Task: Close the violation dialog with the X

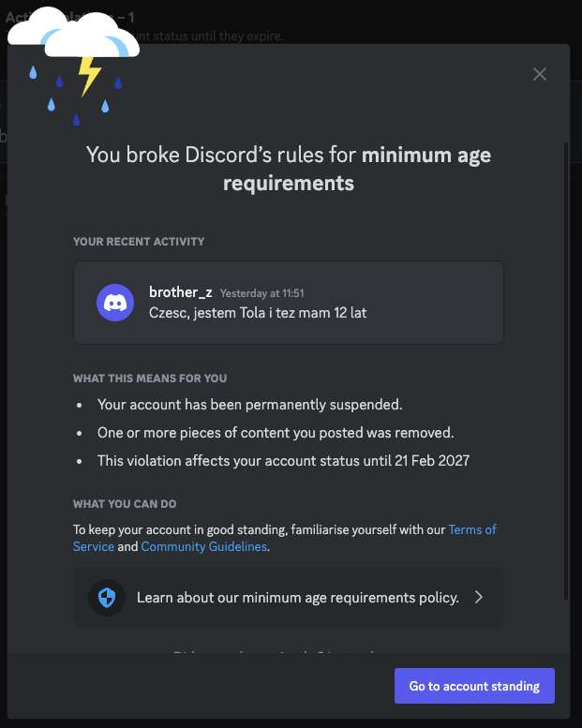Action: (x=539, y=74)
